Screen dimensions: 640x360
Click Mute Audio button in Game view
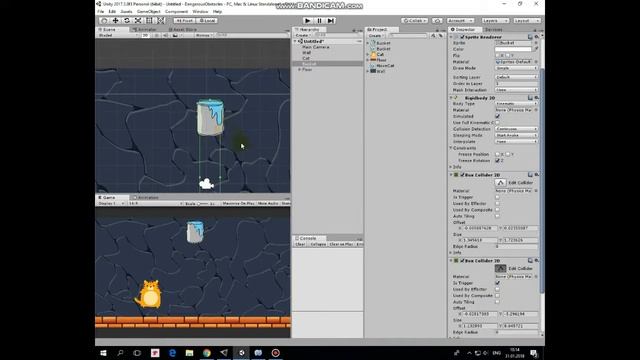[268, 203]
